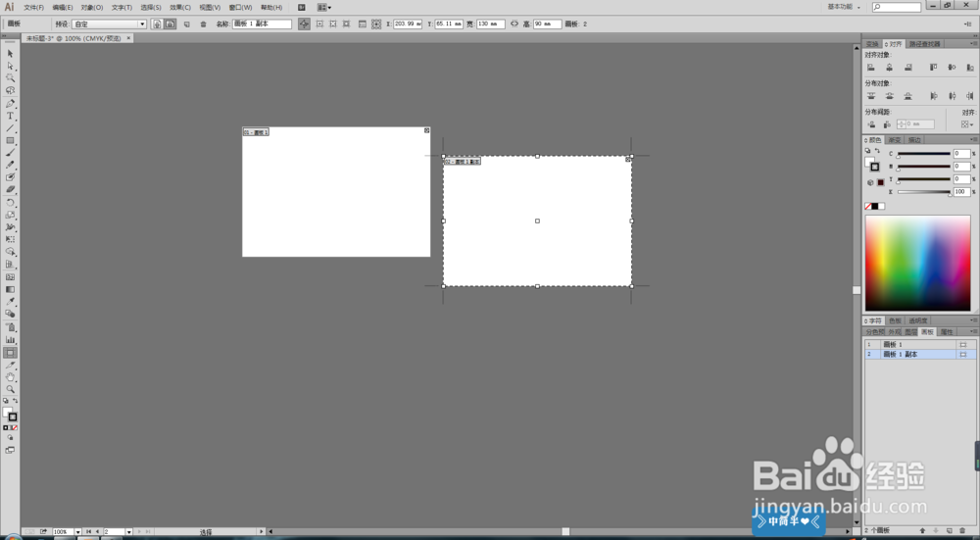This screenshot has height=540, width=980.
Task: Open Align panel flyout menu
Action: pyautogui.click(x=974, y=44)
